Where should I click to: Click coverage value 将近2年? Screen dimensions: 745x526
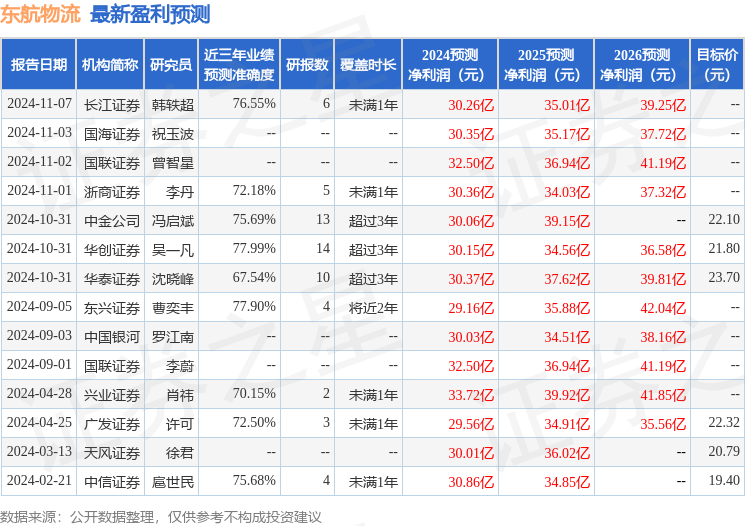pos(373,308)
